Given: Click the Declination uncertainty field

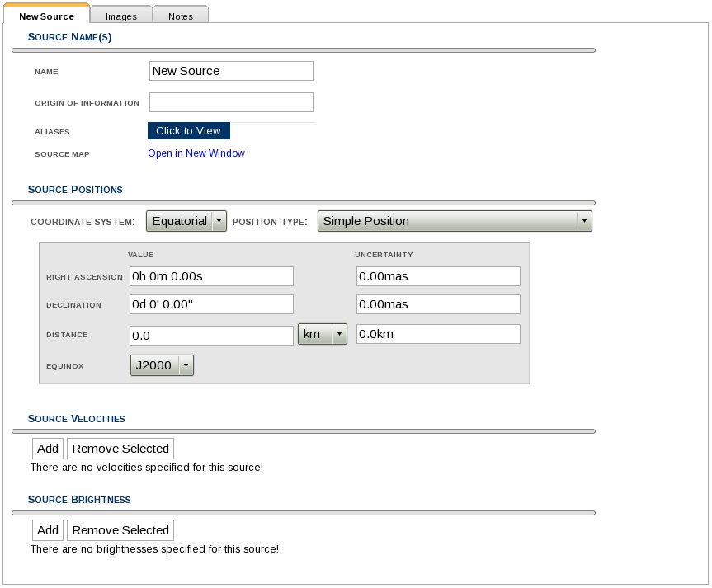Looking at the screenshot, I should [438, 304].
